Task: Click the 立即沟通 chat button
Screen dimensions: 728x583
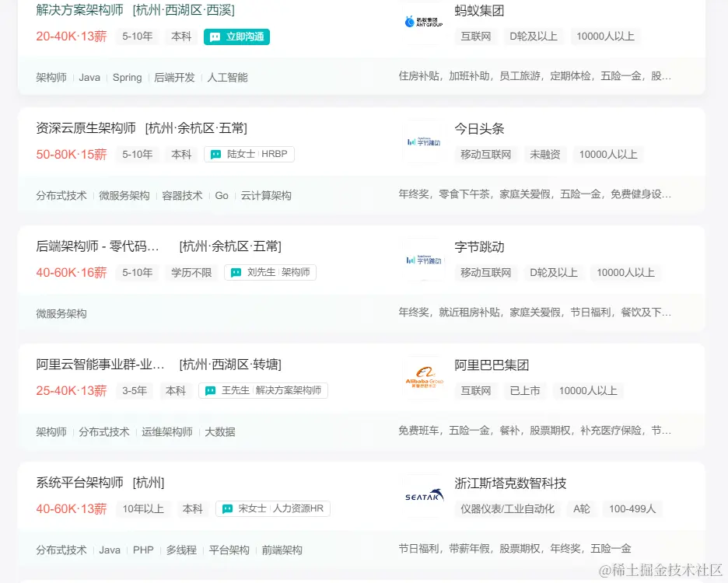Action: pyautogui.click(x=236, y=37)
